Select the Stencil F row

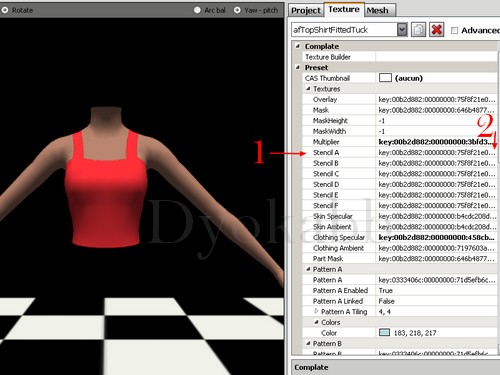click(400, 205)
